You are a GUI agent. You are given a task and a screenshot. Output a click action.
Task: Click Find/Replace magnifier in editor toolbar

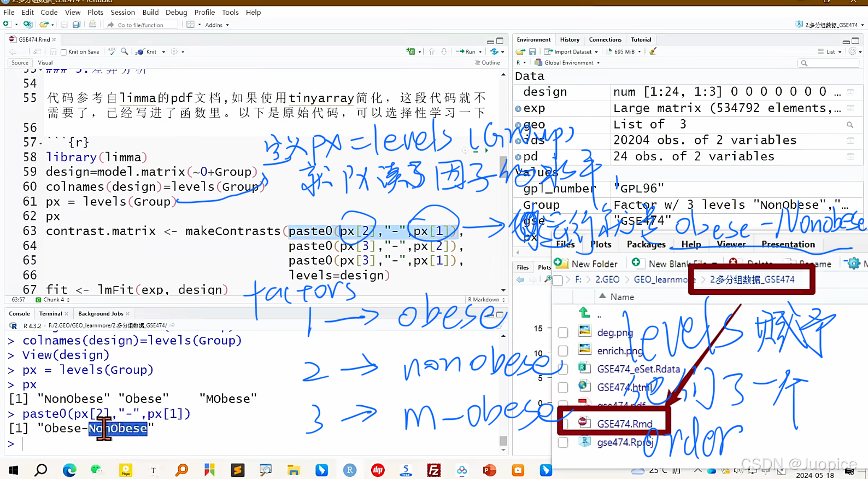pyautogui.click(x=125, y=51)
